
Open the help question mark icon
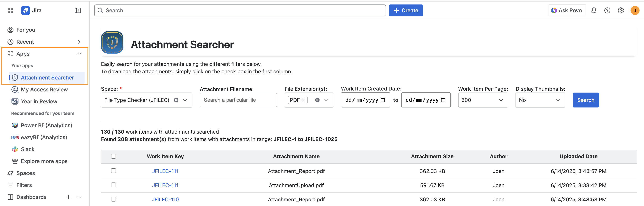coord(607,10)
